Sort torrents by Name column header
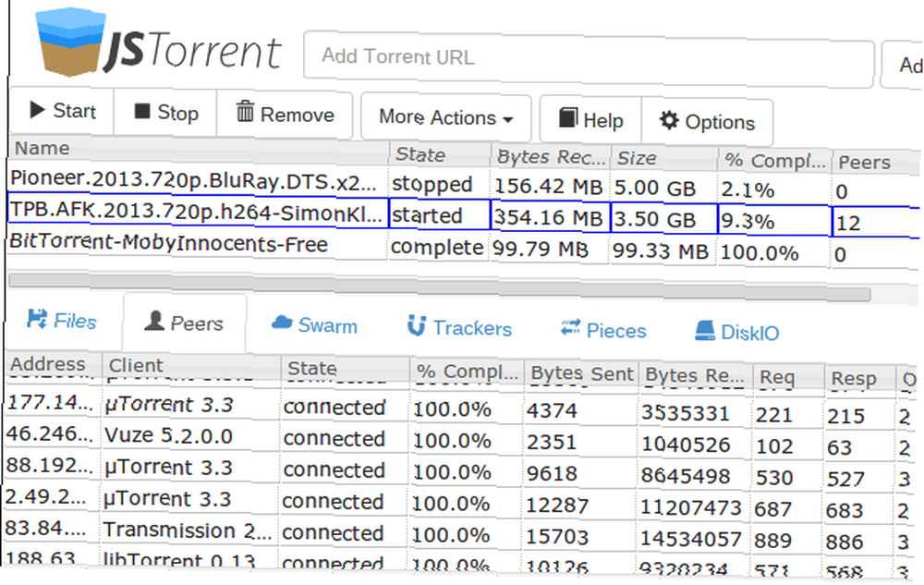 coord(200,150)
